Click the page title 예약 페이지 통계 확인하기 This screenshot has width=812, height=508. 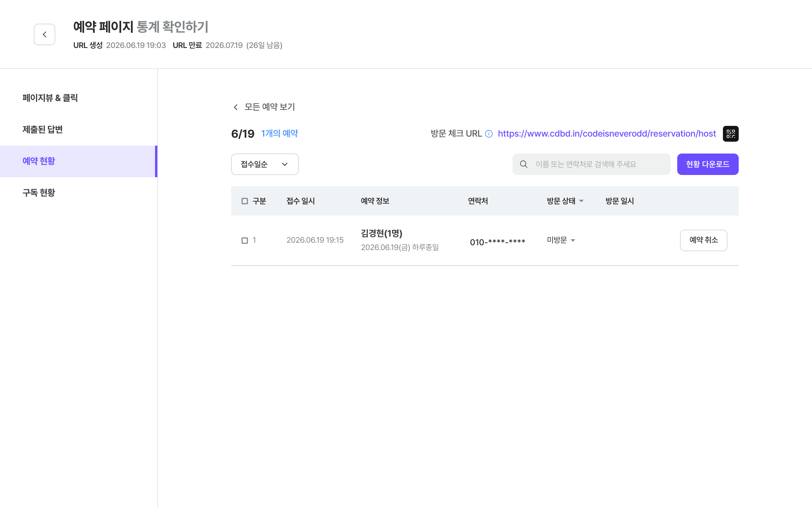(141, 27)
